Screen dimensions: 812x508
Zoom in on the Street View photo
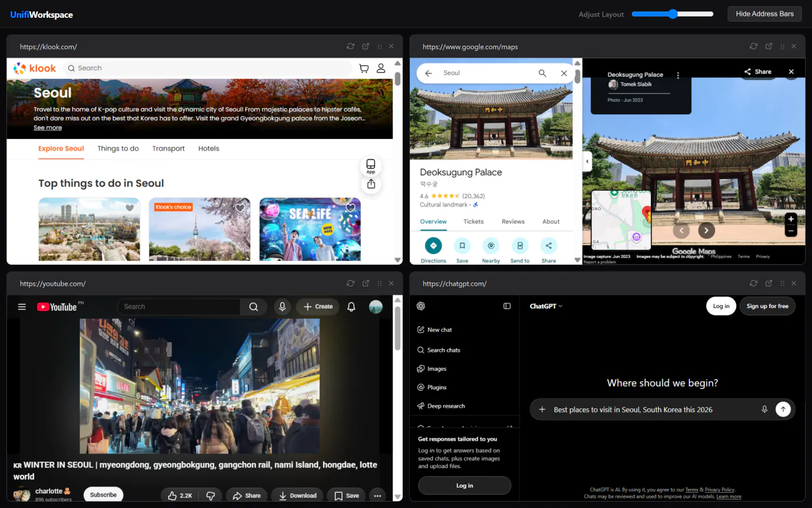[790, 219]
